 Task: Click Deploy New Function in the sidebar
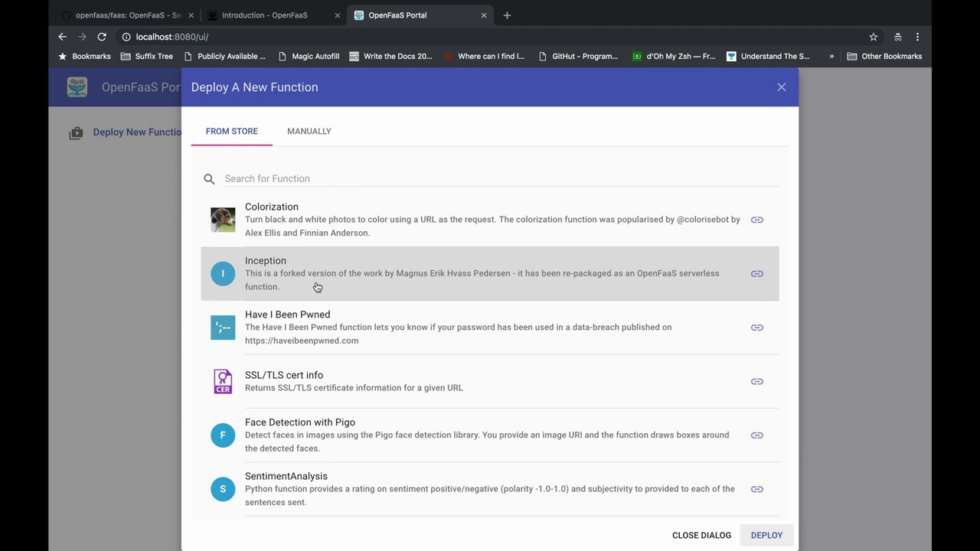[137, 132]
